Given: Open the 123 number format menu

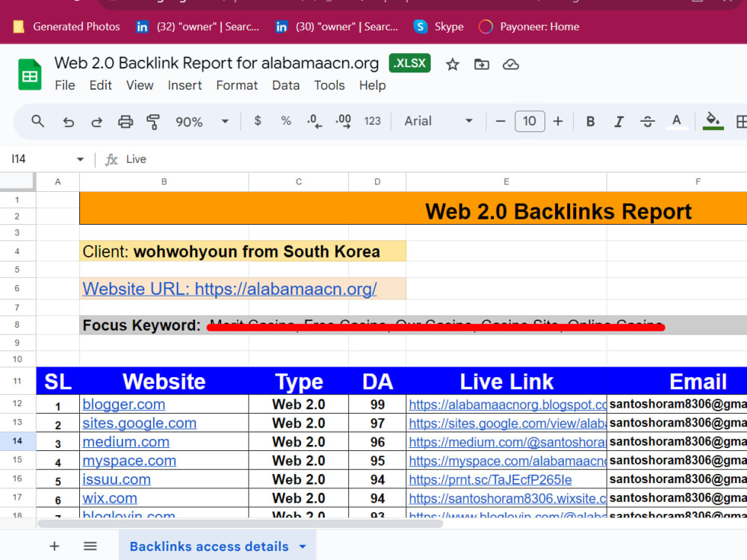Looking at the screenshot, I should click(373, 121).
